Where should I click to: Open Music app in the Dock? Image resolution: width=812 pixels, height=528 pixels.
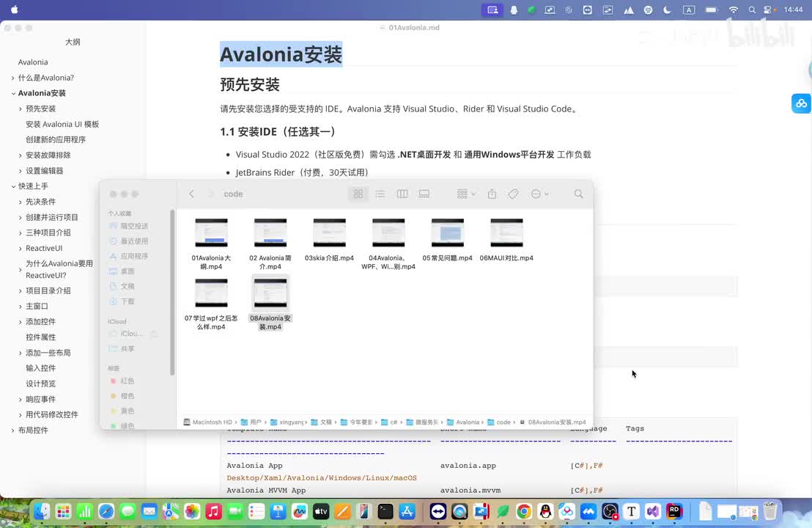click(x=213, y=512)
